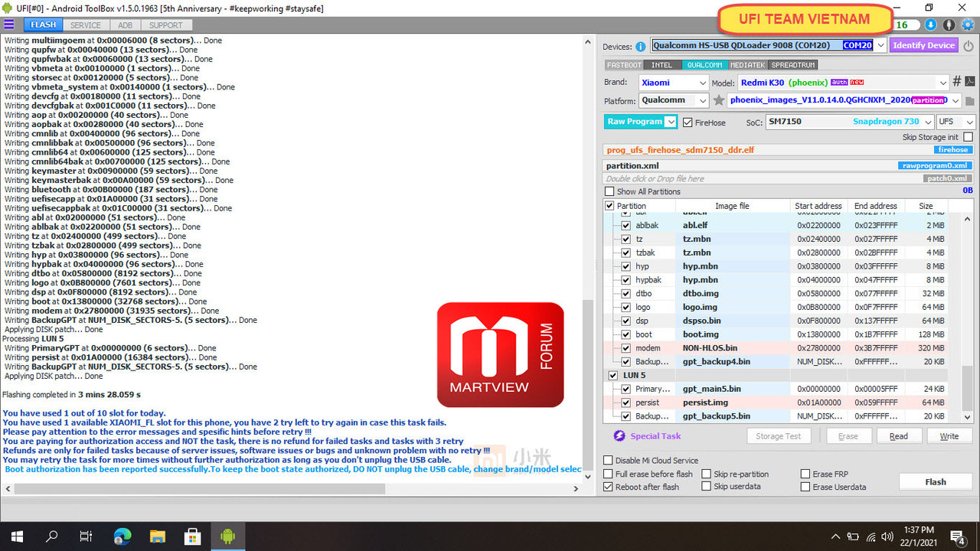The height and width of the screenshot is (551, 980).
Task: Click the dark microphone-shaped dongle icon
Action: tap(949, 24)
